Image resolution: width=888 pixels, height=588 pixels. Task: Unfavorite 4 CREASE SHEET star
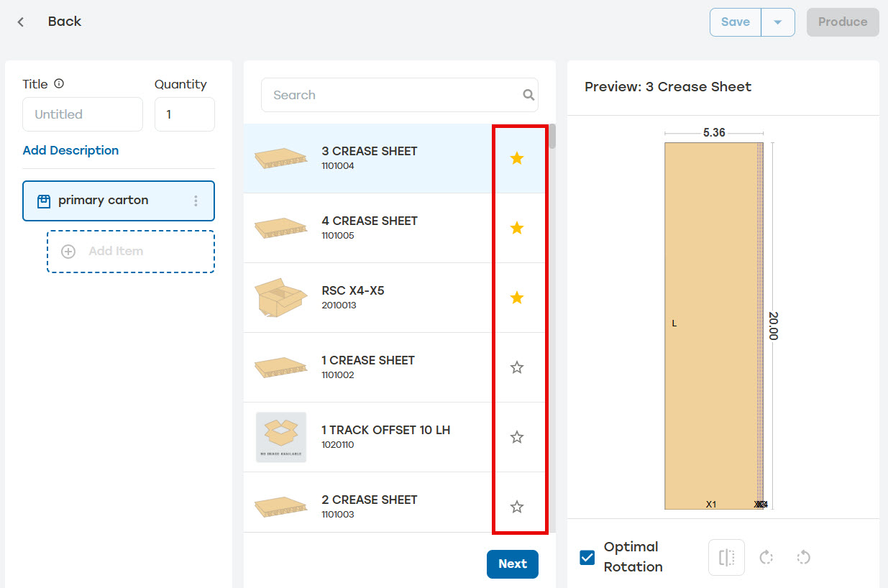point(516,228)
